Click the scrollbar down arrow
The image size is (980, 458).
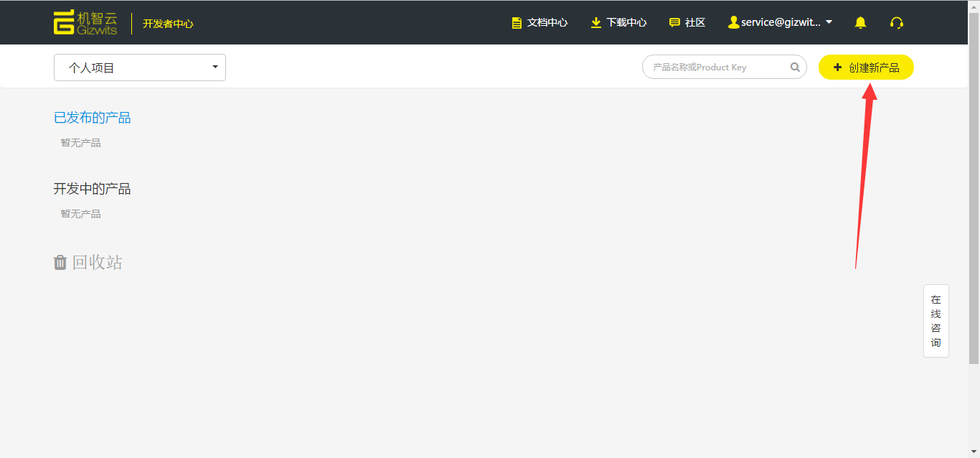[x=974, y=452]
